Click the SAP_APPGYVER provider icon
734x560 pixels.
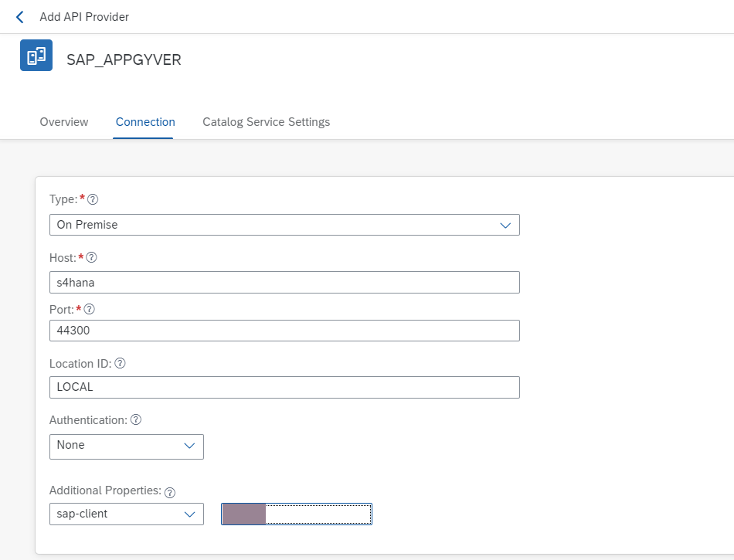36,56
